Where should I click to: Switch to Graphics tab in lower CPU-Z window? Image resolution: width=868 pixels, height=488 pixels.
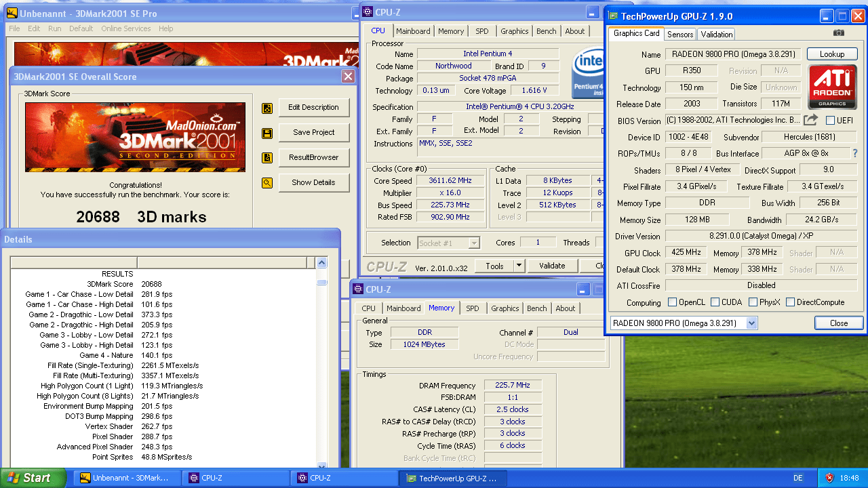pos(505,308)
